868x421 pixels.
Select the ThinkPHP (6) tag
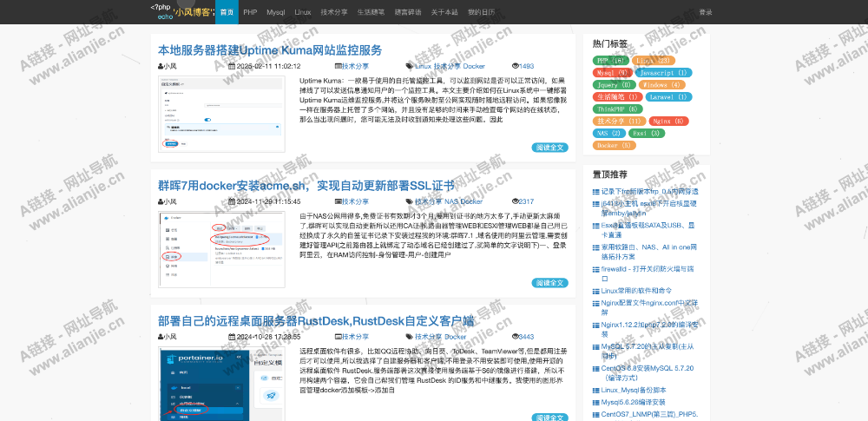click(x=617, y=109)
